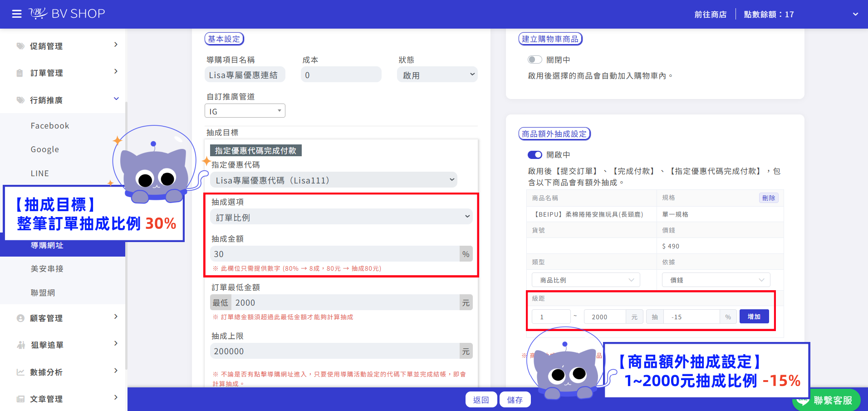Click the 行銷推廣 tag icon
The image size is (868, 411).
click(x=20, y=100)
